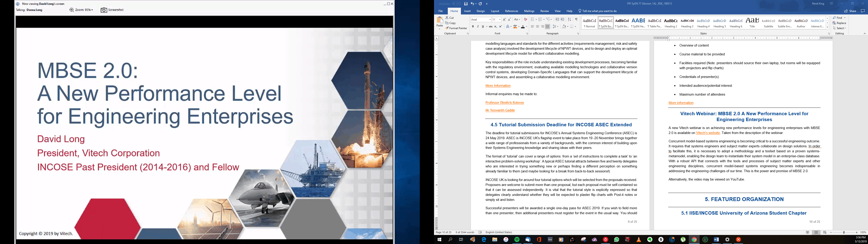Screen dimensions: 868x244
Task: Apply the Heading 2 style
Action: [x=670, y=23]
